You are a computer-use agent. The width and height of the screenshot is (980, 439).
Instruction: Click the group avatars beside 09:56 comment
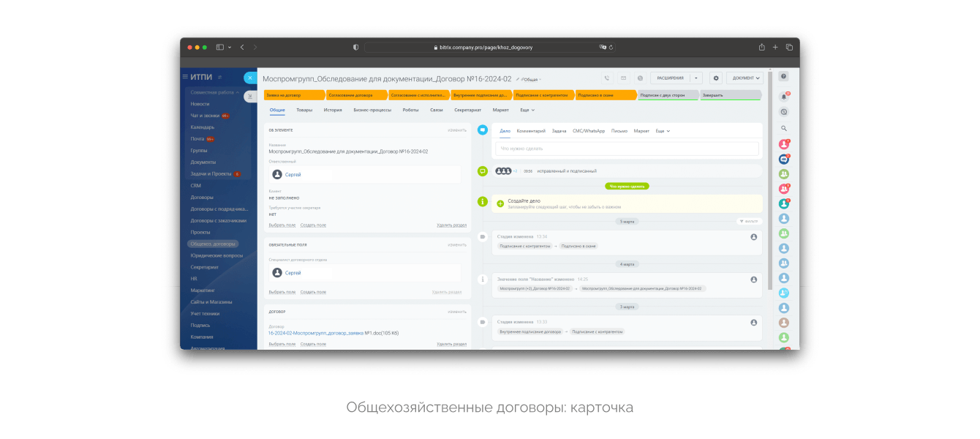tap(503, 170)
